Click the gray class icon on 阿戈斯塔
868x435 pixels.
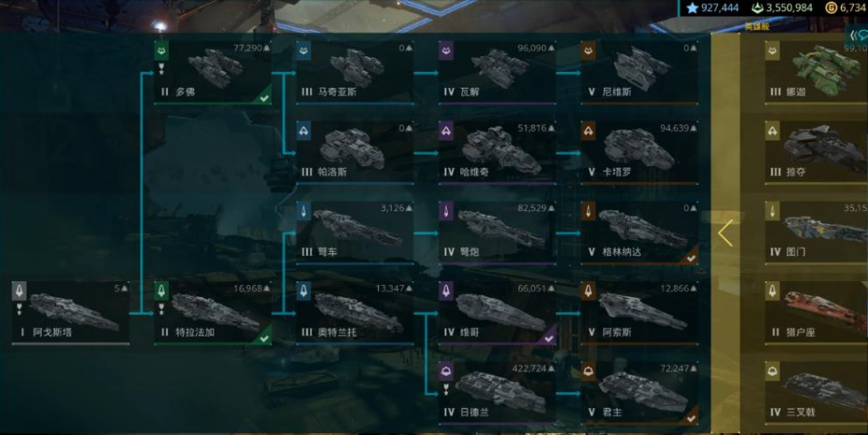(19, 292)
